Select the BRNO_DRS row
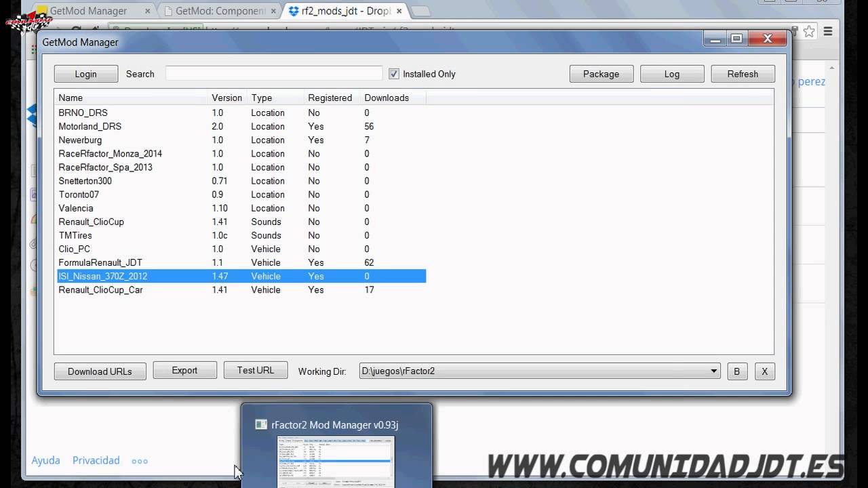The width and height of the screenshot is (868, 488). pos(241,113)
